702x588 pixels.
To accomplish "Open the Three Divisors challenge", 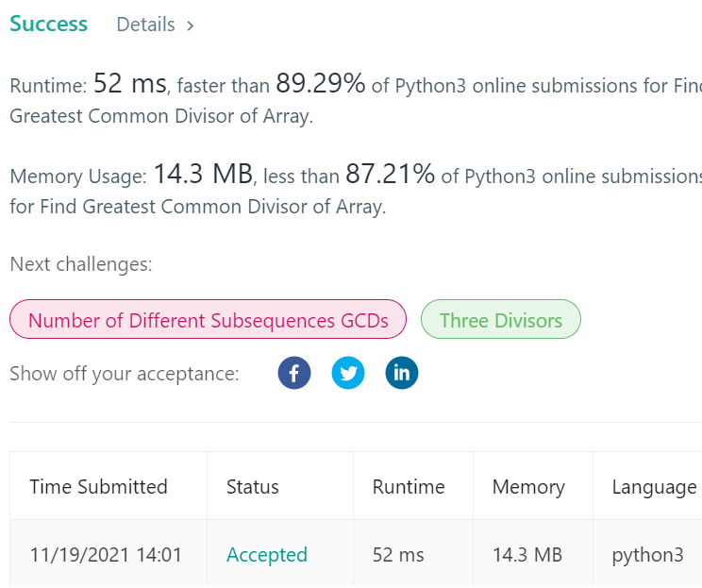I will point(500,320).
